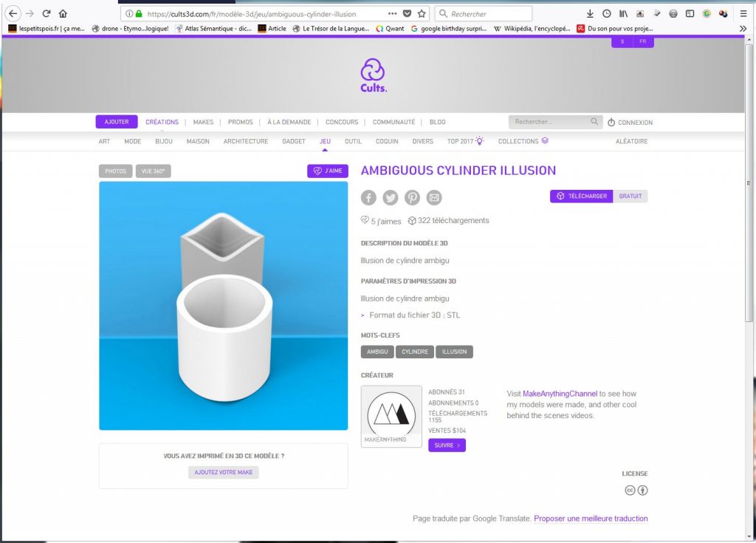This screenshot has height=543, width=756.
Task: Share the model on Facebook
Action: (x=368, y=197)
